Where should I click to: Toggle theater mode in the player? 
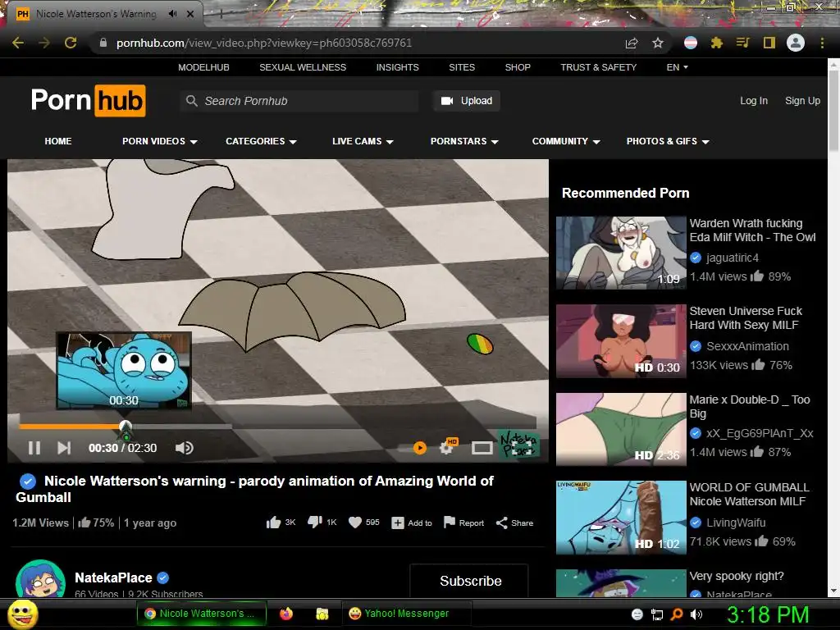click(x=482, y=448)
